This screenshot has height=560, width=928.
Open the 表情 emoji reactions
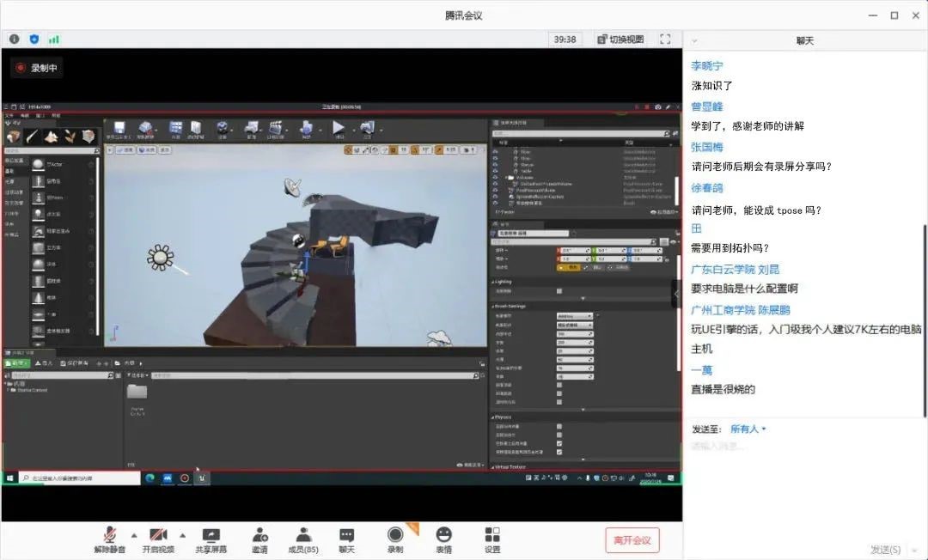[443, 540]
